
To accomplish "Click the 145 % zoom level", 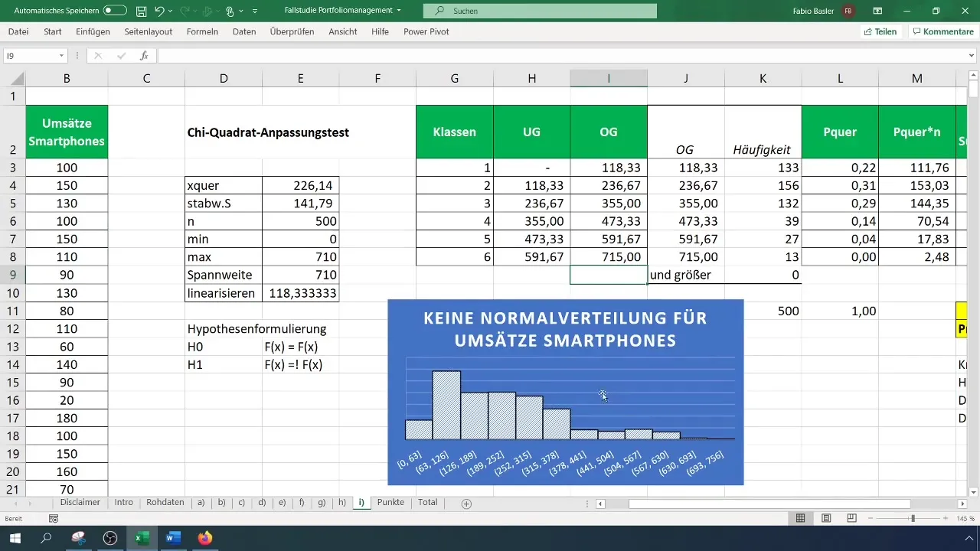I will [966, 519].
